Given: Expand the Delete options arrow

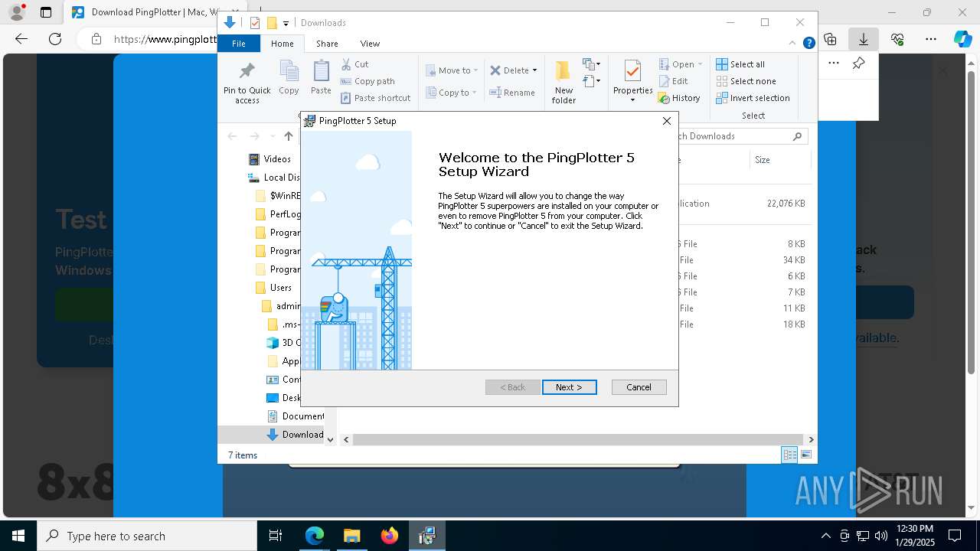Looking at the screenshot, I should (x=534, y=70).
